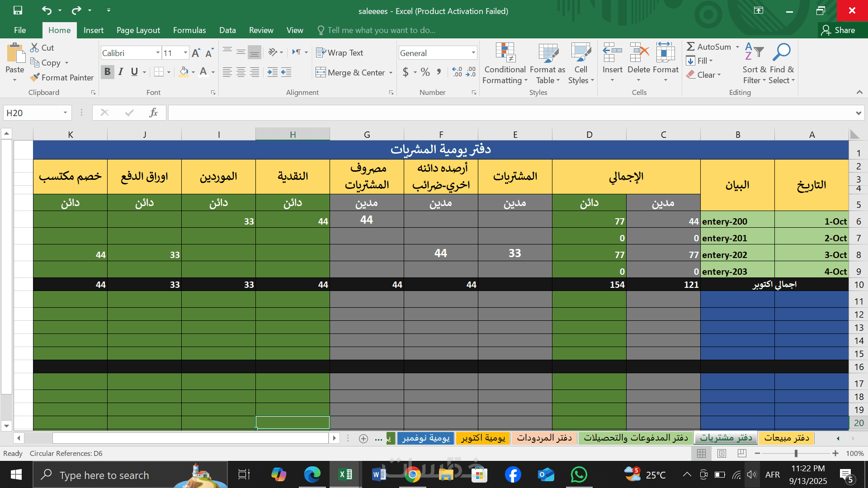Click the Merge & Center icon
Viewport: 868px width, 488px height.
tap(321, 72)
